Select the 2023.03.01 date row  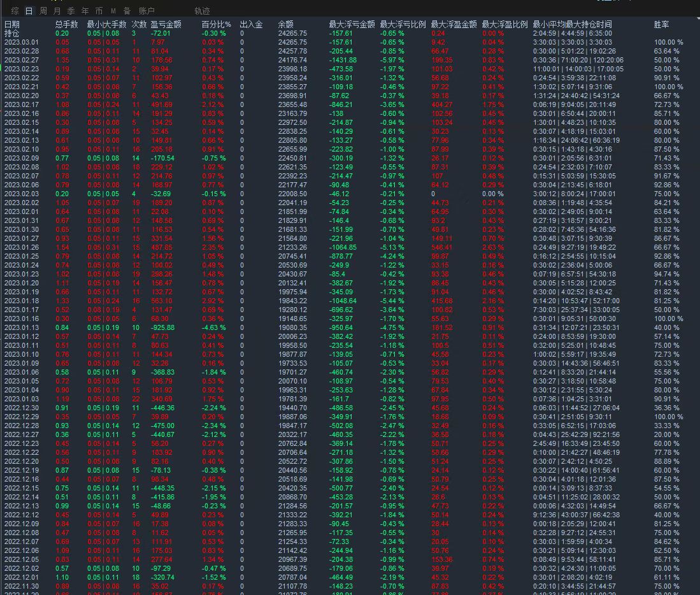(22, 43)
